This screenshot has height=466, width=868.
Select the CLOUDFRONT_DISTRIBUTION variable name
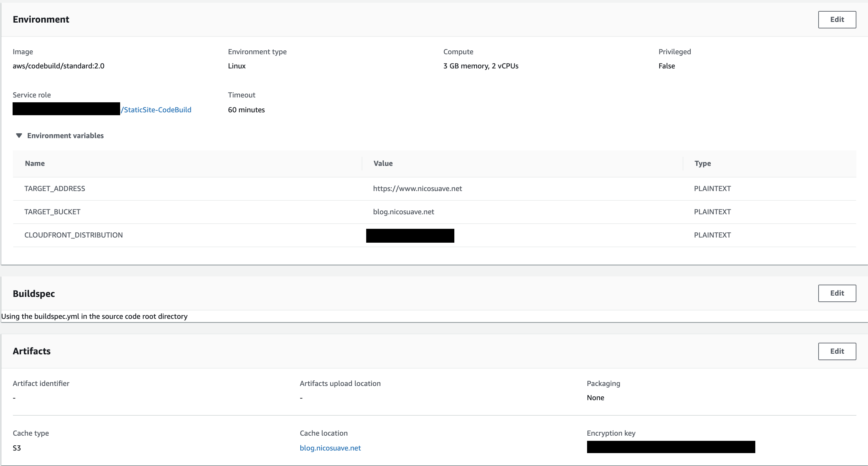click(73, 235)
